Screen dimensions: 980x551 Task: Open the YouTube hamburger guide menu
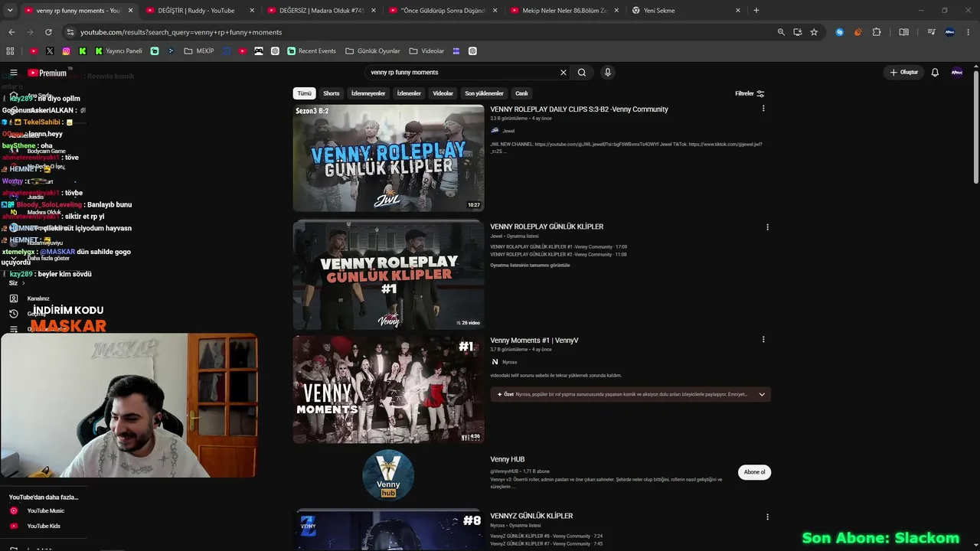click(13, 73)
